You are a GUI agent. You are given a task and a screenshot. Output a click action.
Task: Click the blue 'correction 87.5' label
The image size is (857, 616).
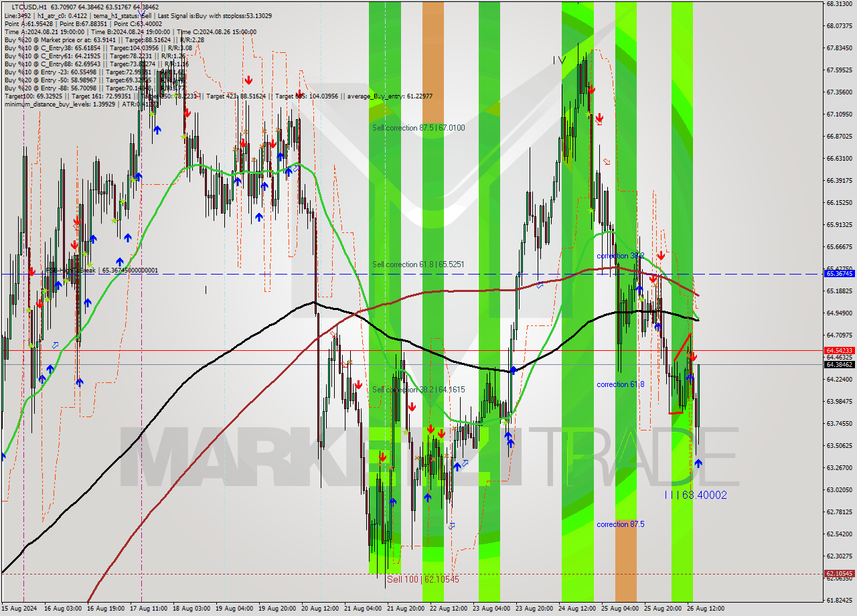[x=621, y=524]
